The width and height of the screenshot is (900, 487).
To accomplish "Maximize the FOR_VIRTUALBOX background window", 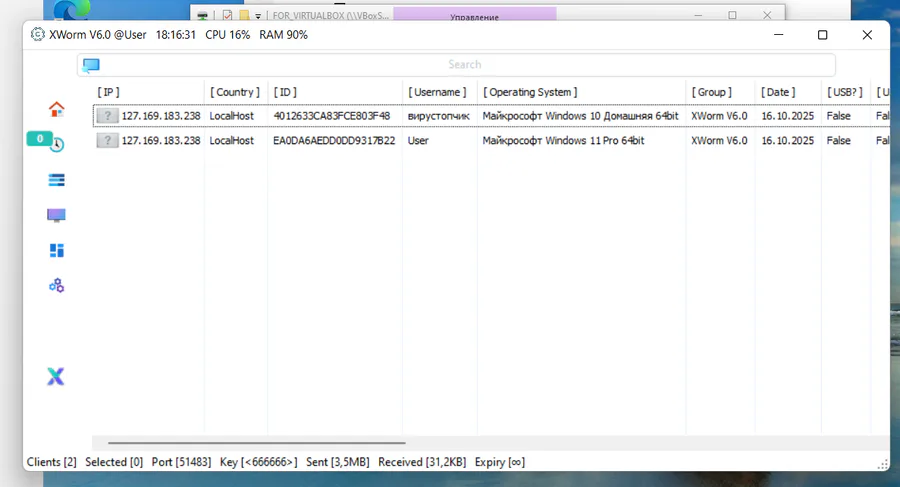I will 732,15.
